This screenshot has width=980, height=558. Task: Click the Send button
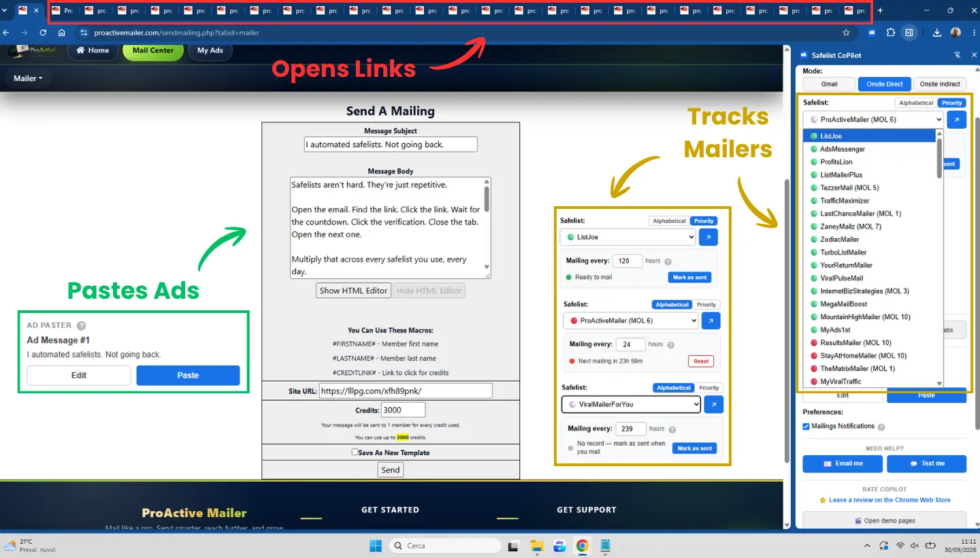coord(391,470)
